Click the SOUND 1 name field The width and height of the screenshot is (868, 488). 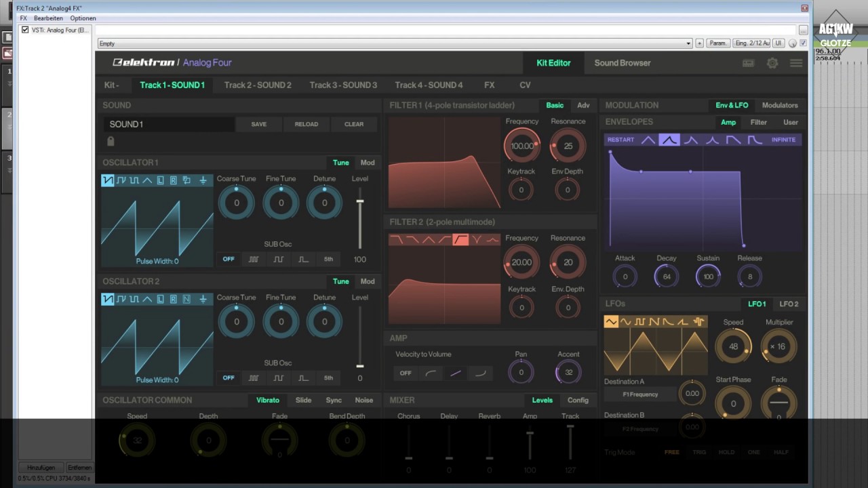pos(168,124)
